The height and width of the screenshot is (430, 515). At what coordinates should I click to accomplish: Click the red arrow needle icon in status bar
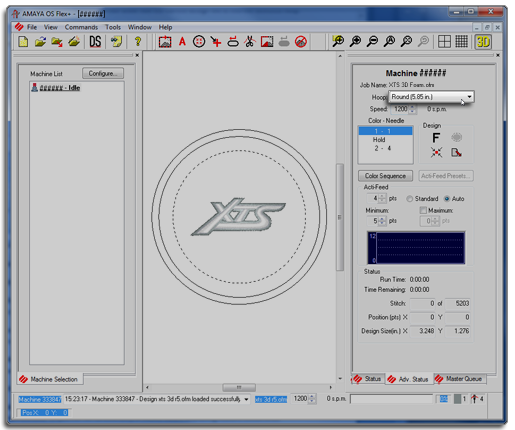click(474, 398)
